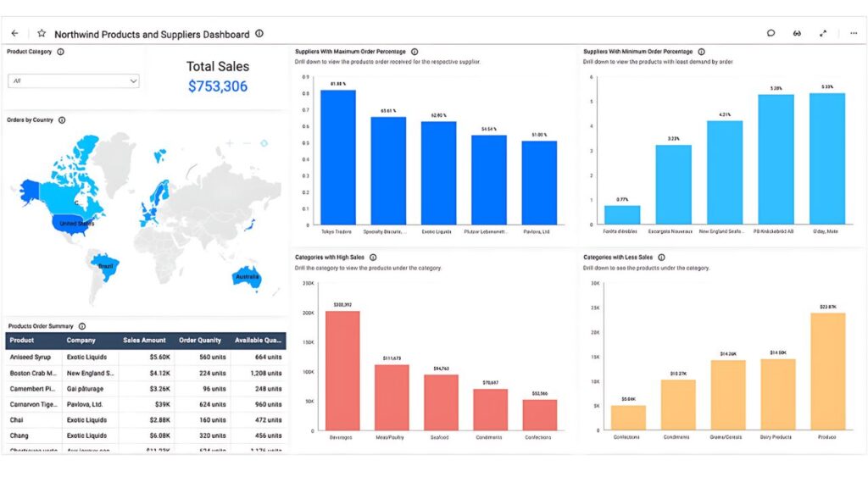Viewport: 868px width, 488px height.
Task: Click the info icon on Suppliers With Minimum Order Percentage
Action: [x=703, y=51]
